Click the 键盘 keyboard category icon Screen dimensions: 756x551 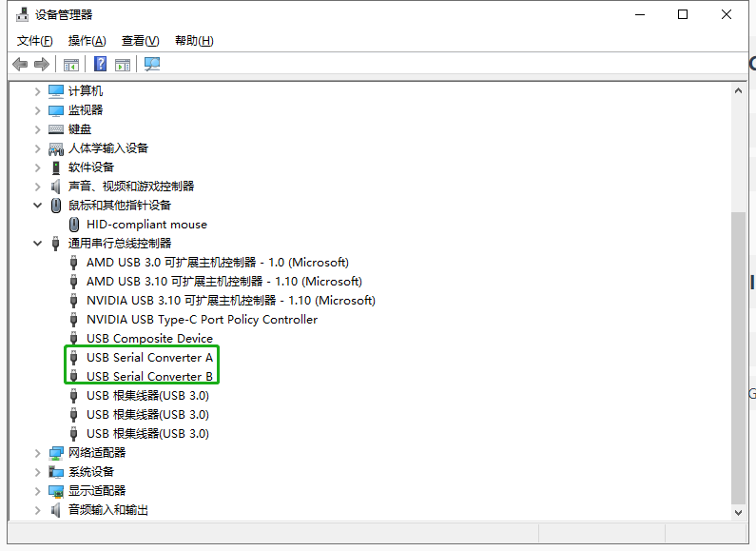56,129
